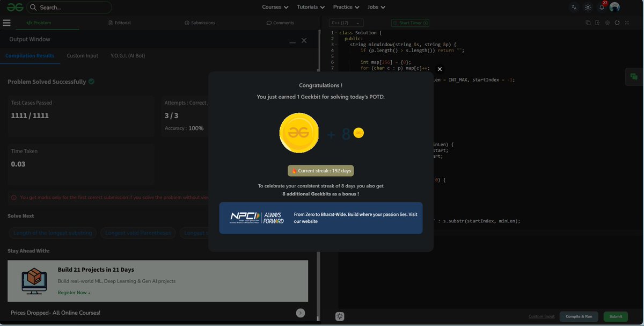Viewport: 644px width, 326px height.
Task: Enter fullscreen editor mode
Action: coord(627,23)
